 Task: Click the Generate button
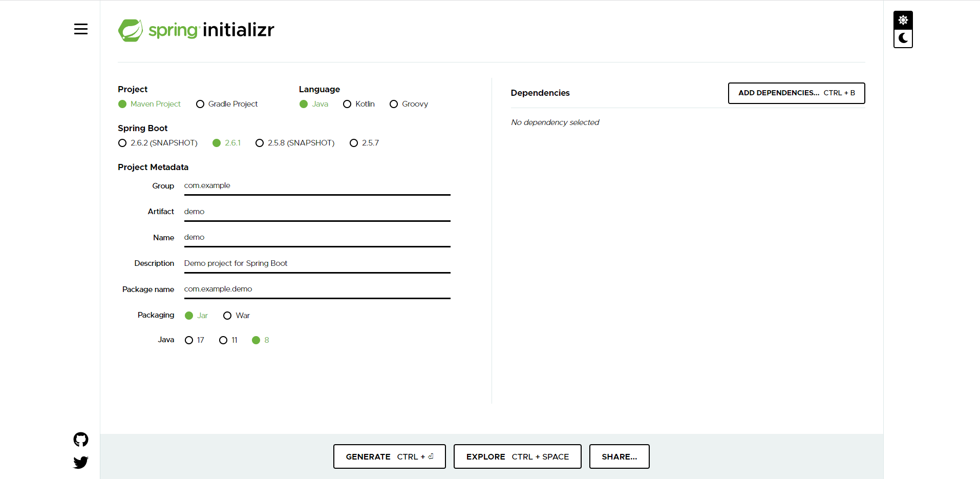pos(390,456)
